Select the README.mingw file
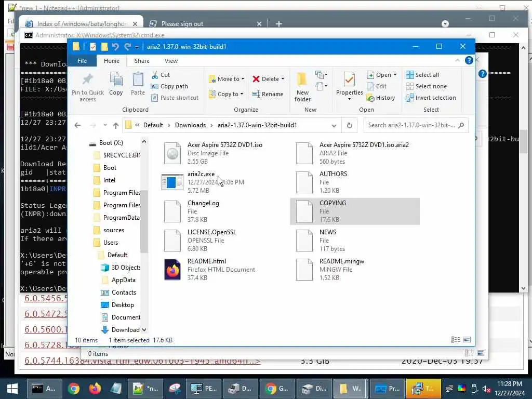The image size is (532, 399). (x=355, y=270)
